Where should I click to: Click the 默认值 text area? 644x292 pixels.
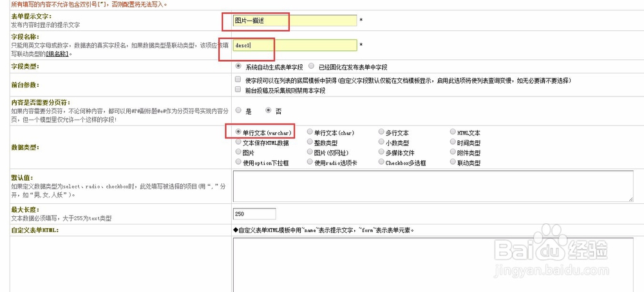tap(433, 186)
